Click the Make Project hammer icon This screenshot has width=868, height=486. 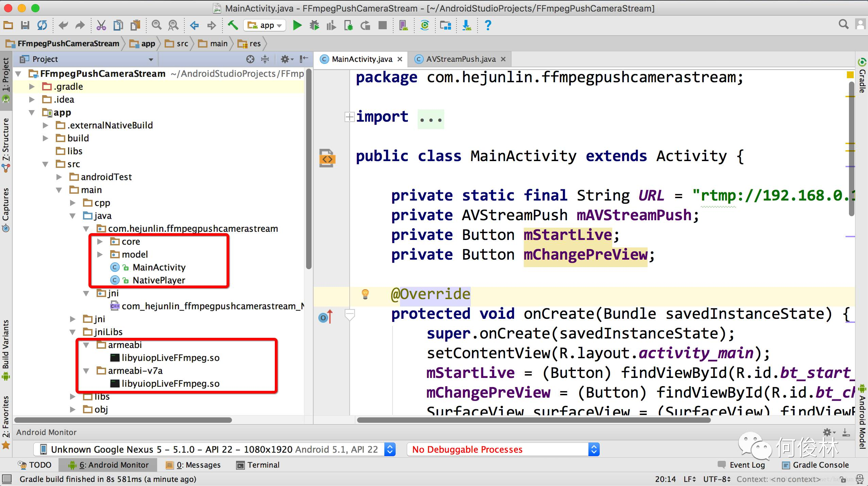[233, 25]
